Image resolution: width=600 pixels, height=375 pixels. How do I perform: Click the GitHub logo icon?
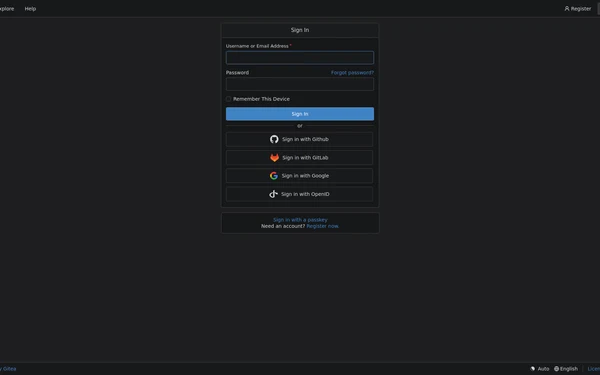point(274,139)
